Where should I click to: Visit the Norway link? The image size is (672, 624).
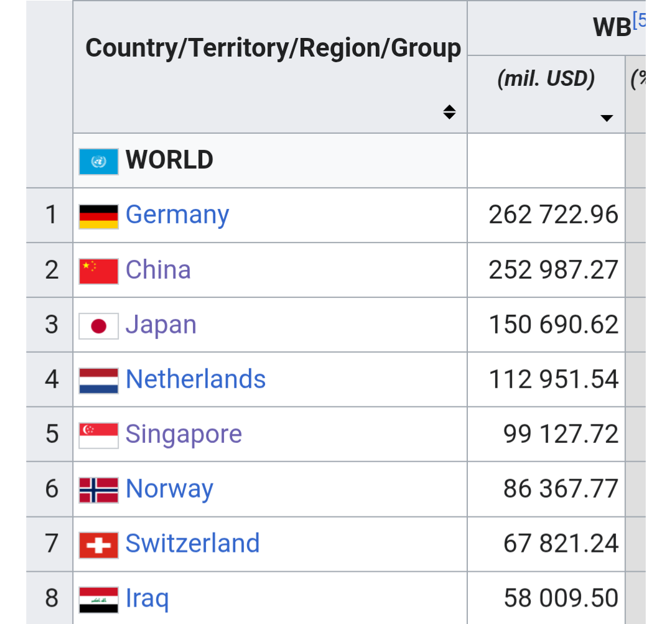click(x=169, y=489)
